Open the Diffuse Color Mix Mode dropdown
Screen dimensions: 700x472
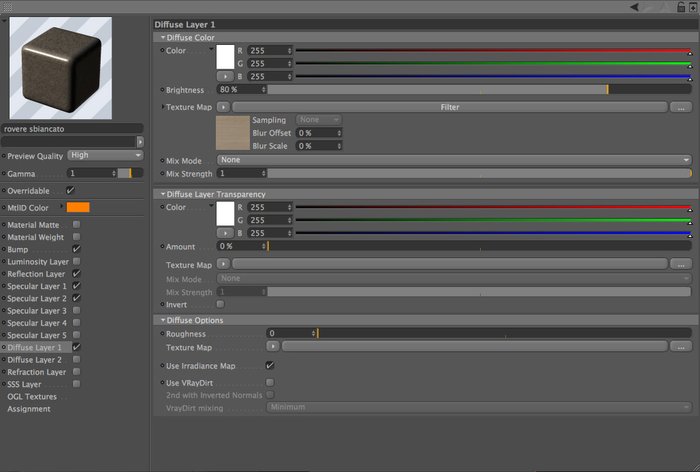[x=454, y=160]
